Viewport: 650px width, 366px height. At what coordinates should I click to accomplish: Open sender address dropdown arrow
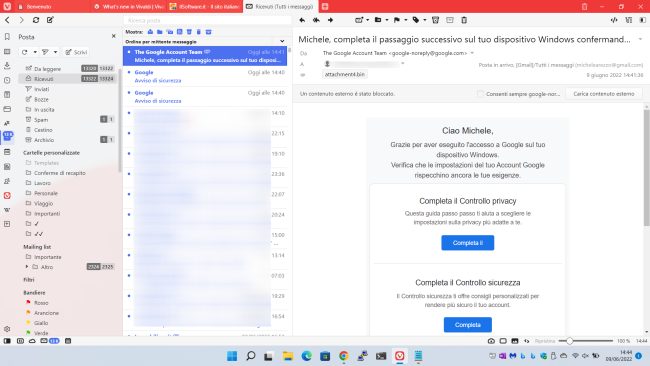[472, 53]
